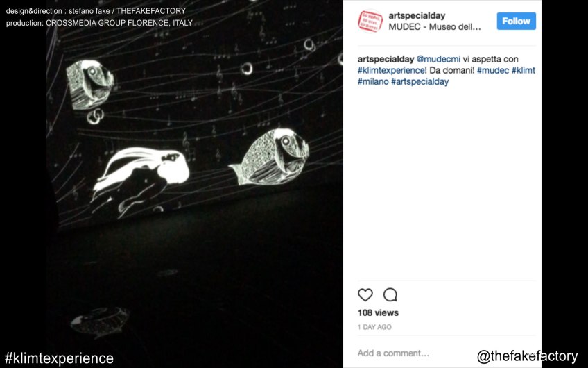Click the artspecialday name in caption
Viewport: 588px width, 368px height.
[386, 59]
